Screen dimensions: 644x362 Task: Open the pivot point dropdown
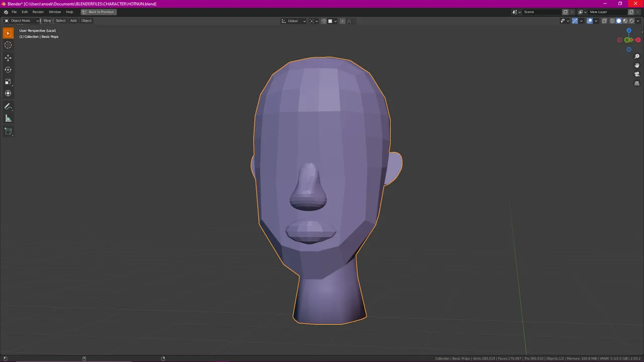pyautogui.click(x=314, y=21)
